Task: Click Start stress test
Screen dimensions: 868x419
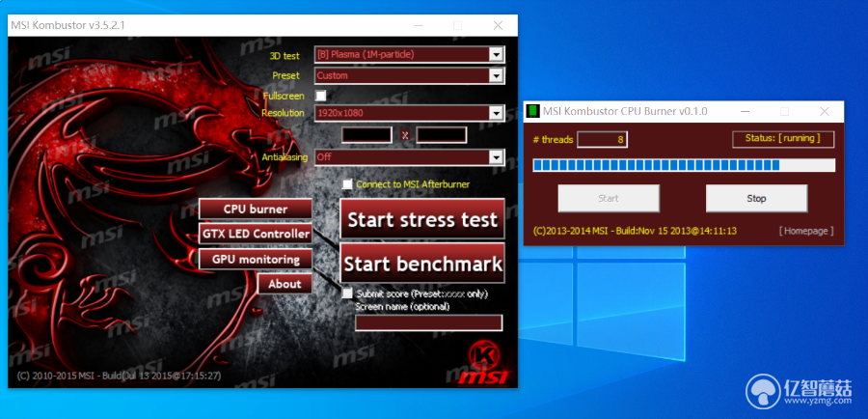Action: point(422,219)
